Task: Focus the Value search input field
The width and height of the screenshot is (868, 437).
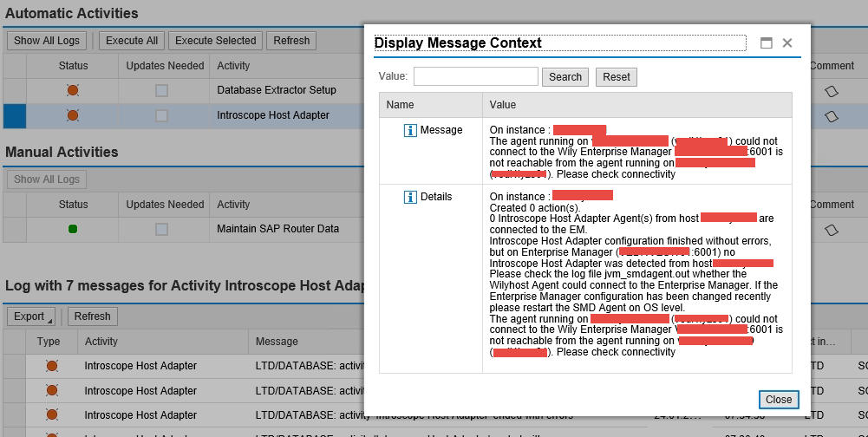Action: 475,76
